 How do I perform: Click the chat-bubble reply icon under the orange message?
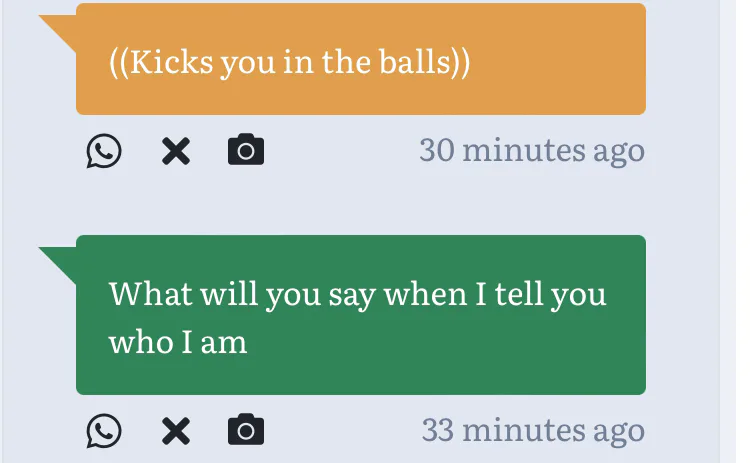(103, 151)
